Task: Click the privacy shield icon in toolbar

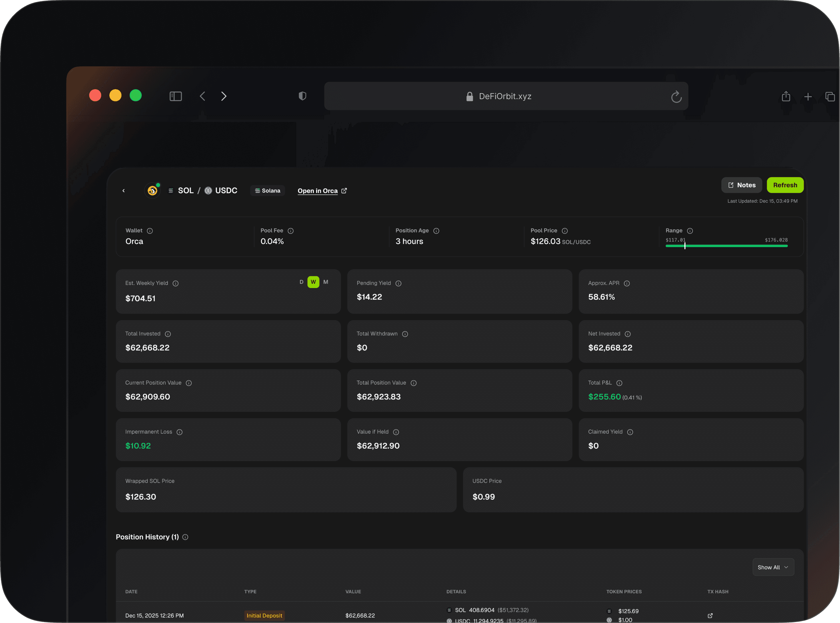Action: coord(302,96)
